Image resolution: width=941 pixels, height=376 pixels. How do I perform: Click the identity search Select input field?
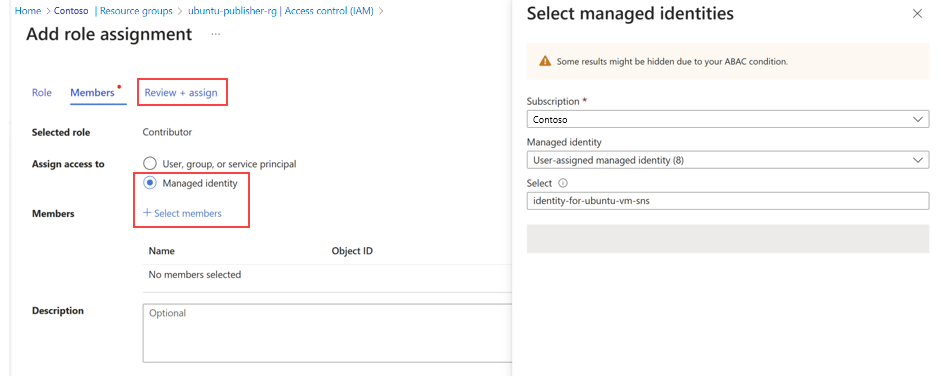pos(728,201)
